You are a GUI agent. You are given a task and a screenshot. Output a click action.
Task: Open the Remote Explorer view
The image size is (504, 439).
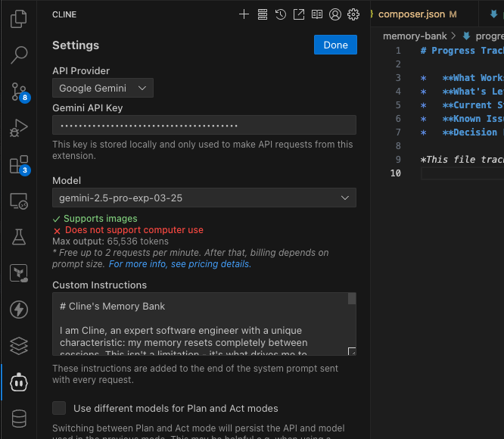click(19, 201)
